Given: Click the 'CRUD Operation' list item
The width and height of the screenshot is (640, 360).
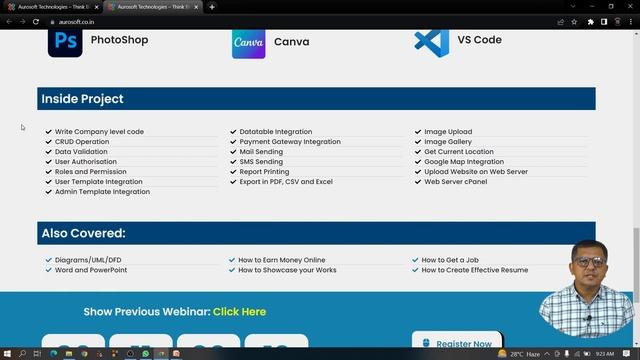Looking at the screenshot, I should (82, 142).
